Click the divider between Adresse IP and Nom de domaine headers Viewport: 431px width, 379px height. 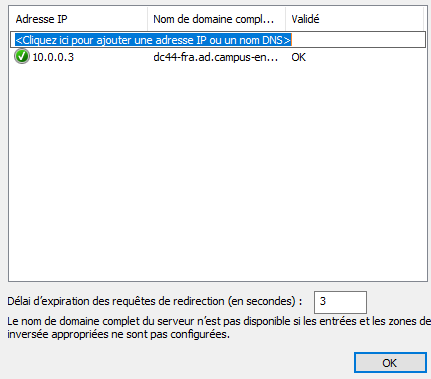147,19
